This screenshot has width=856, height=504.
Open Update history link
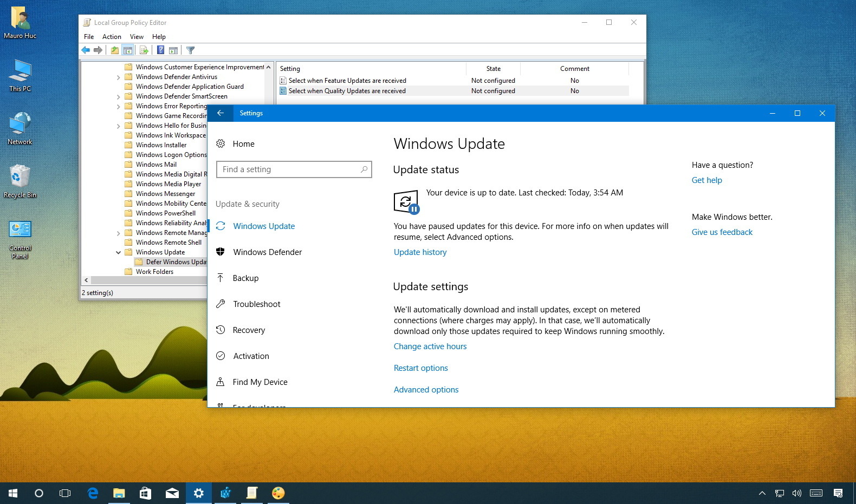[x=420, y=252]
